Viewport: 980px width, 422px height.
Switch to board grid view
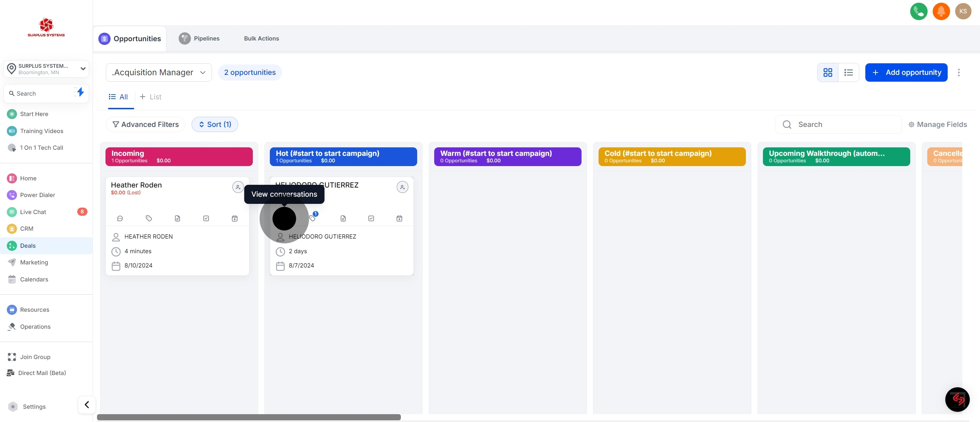tap(828, 72)
